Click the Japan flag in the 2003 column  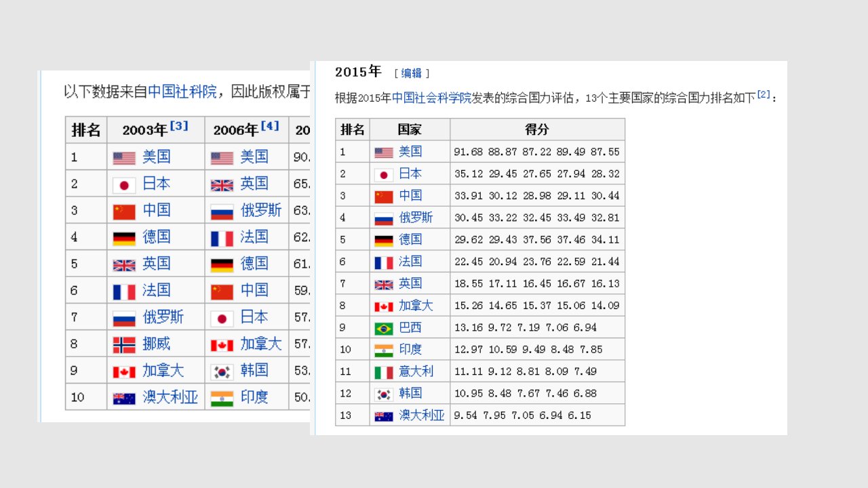(x=124, y=185)
